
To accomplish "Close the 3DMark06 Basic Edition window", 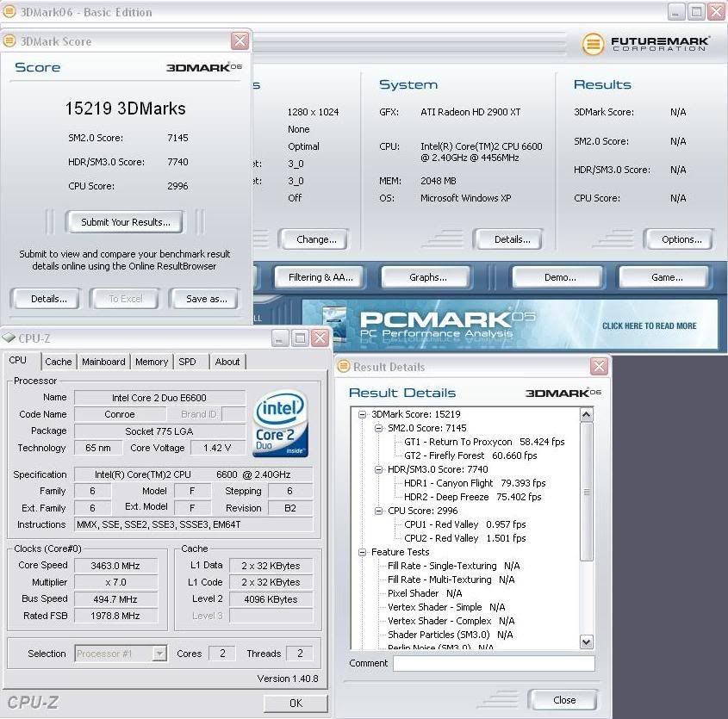I will tap(717, 12).
